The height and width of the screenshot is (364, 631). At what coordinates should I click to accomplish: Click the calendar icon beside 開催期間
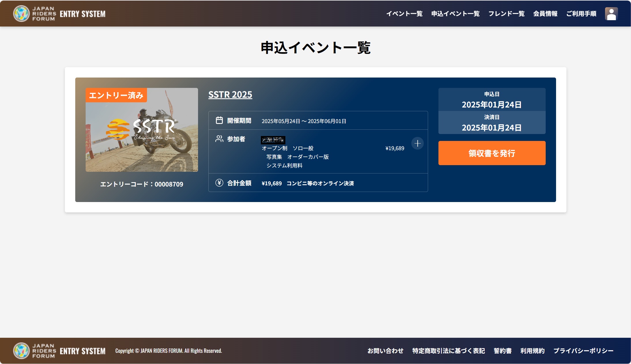(219, 120)
